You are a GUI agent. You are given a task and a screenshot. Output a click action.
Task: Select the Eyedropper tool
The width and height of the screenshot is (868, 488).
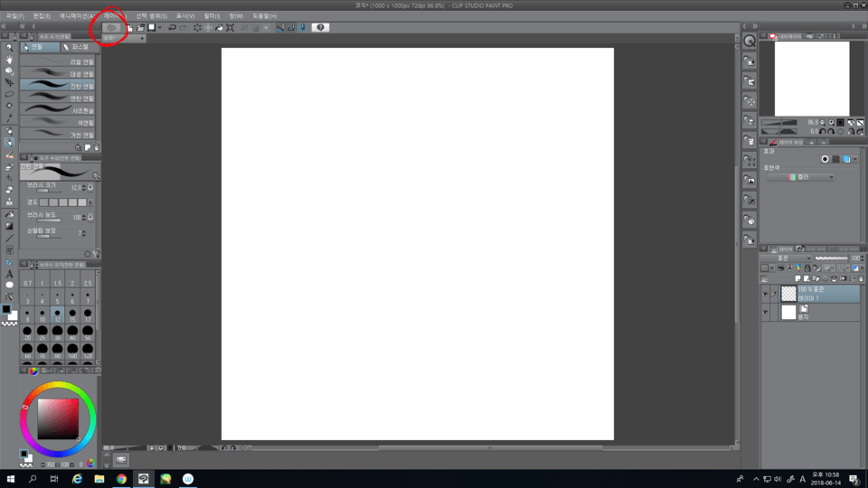(x=9, y=117)
